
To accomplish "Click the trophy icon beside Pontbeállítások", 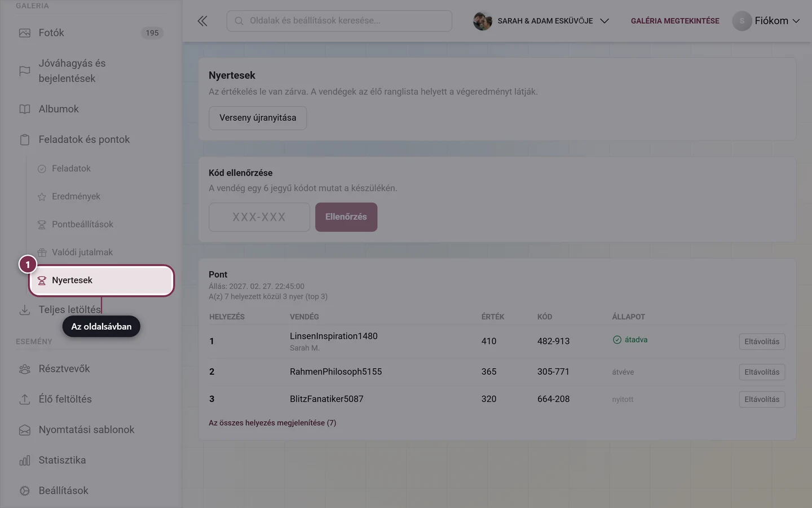I will [x=42, y=225].
